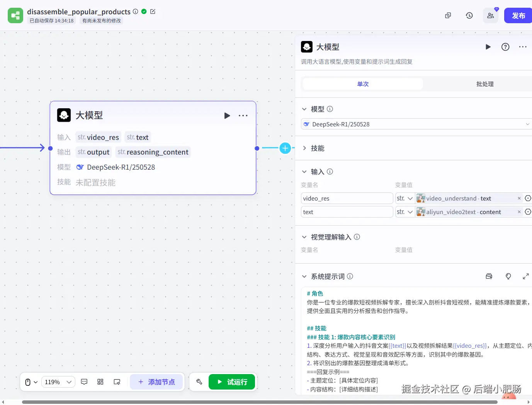Open the DeepSeek-R1/250528 model dropdown
The width and height of the screenshot is (532, 405).
pos(416,124)
